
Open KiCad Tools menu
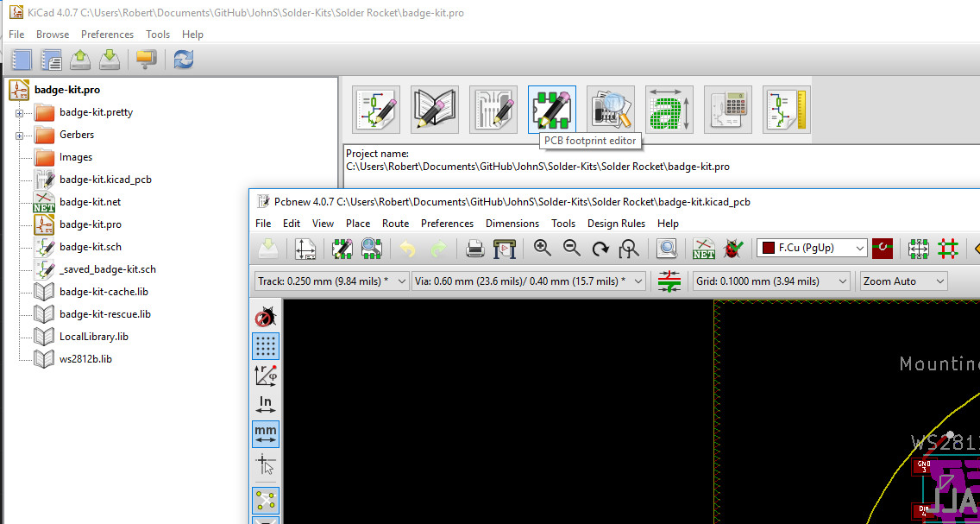click(158, 35)
